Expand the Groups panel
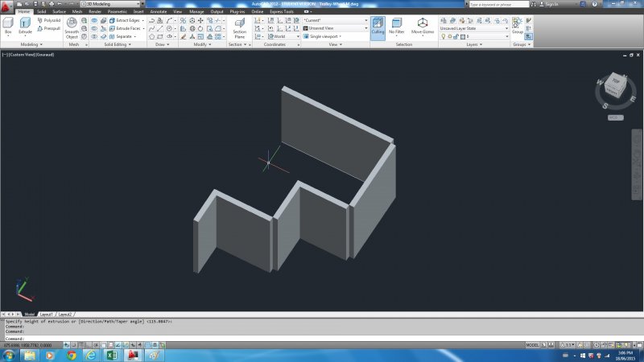 tap(522, 44)
